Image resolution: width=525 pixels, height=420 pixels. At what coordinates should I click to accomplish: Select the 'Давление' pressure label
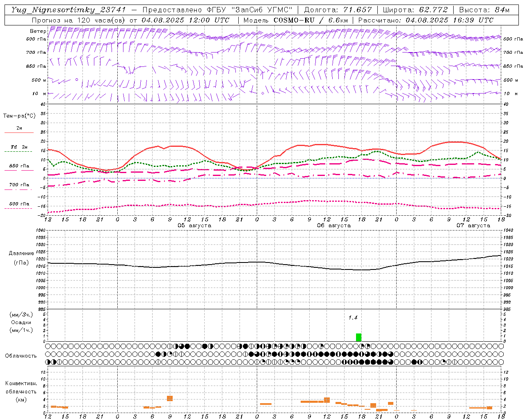coord(21,253)
